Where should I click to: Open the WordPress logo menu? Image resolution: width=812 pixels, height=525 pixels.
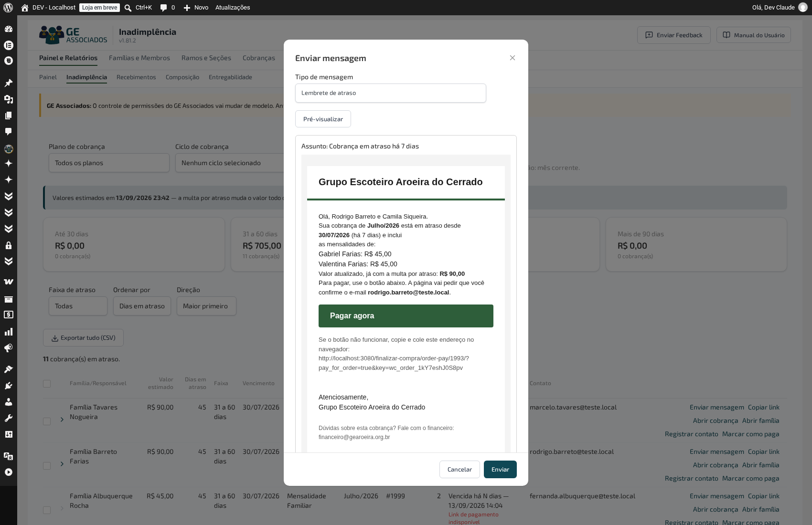pos(8,8)
